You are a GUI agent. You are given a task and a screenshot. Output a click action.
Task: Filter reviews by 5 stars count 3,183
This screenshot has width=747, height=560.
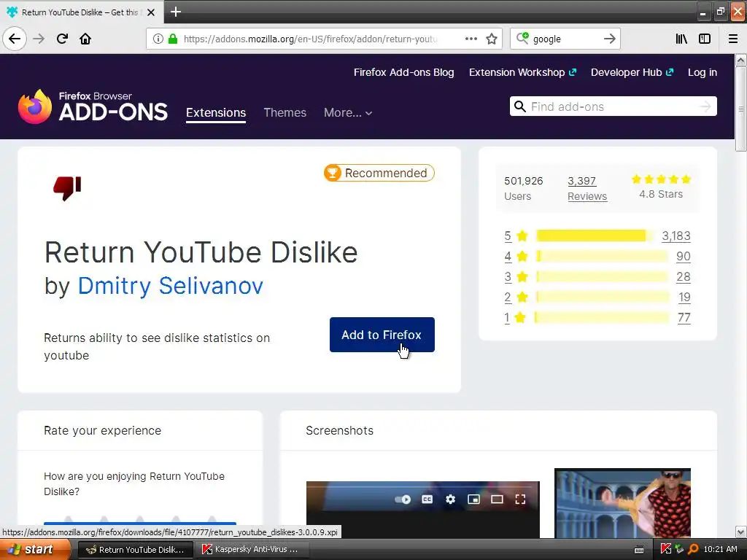[x=676, y=236]
